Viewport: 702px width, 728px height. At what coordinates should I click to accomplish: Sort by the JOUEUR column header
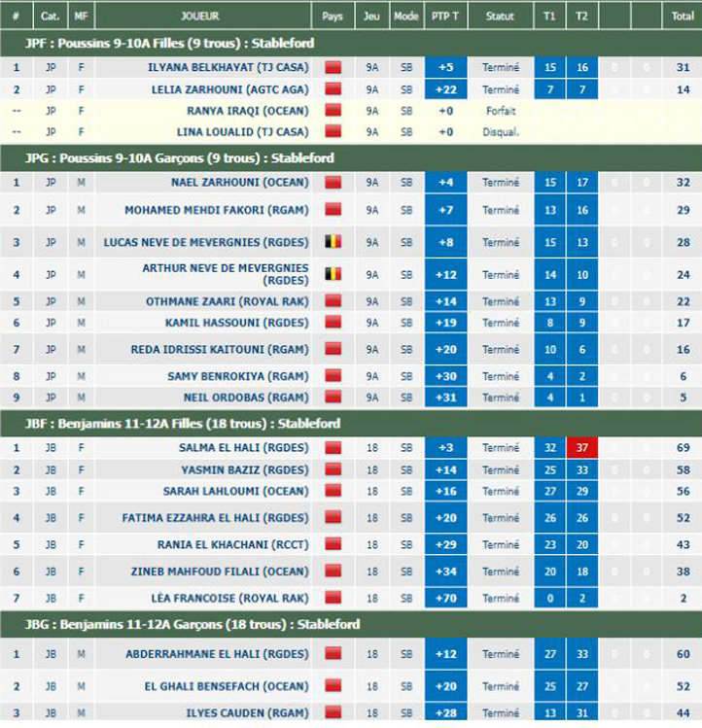tap(199, 17)
